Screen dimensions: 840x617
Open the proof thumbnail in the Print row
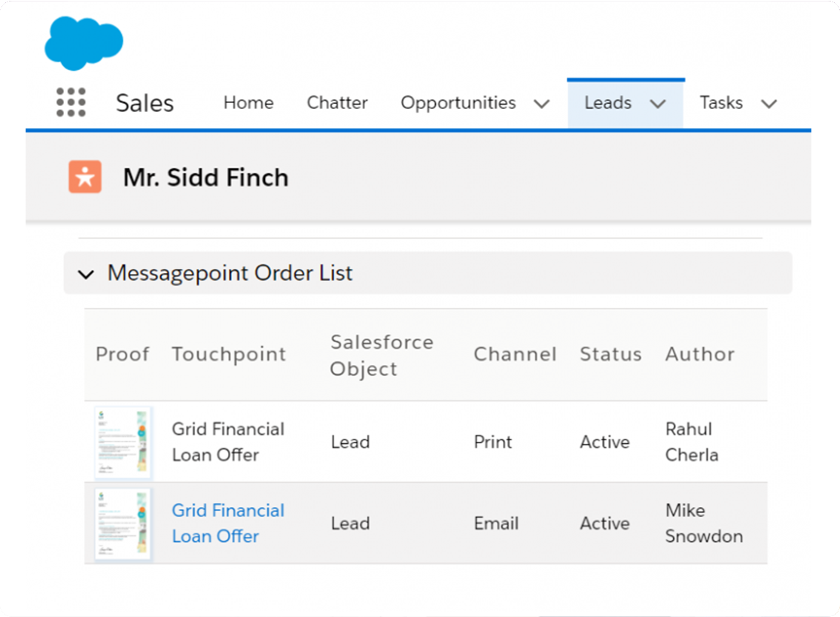pyautogui.click(x=123, y=442)
